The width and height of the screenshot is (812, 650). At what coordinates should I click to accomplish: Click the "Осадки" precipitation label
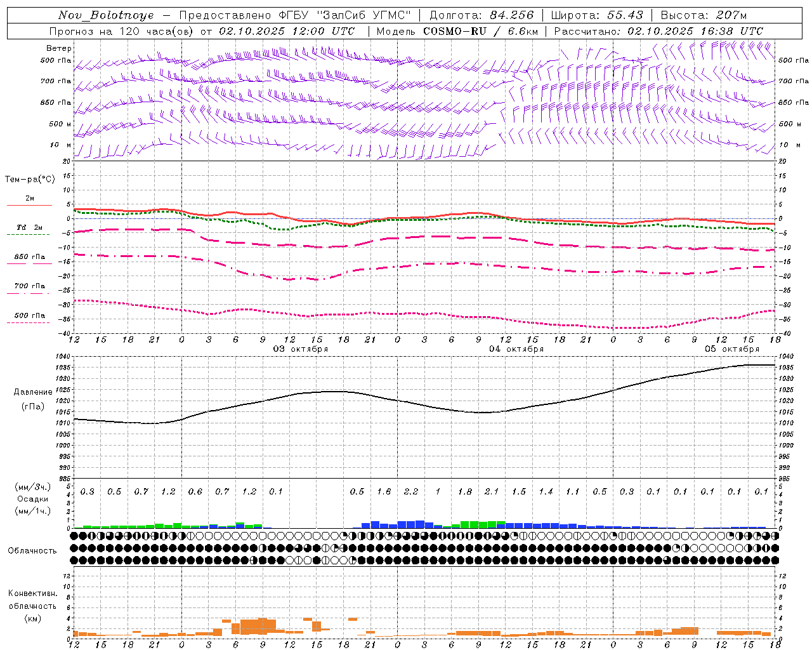click(x=33, y=499)
